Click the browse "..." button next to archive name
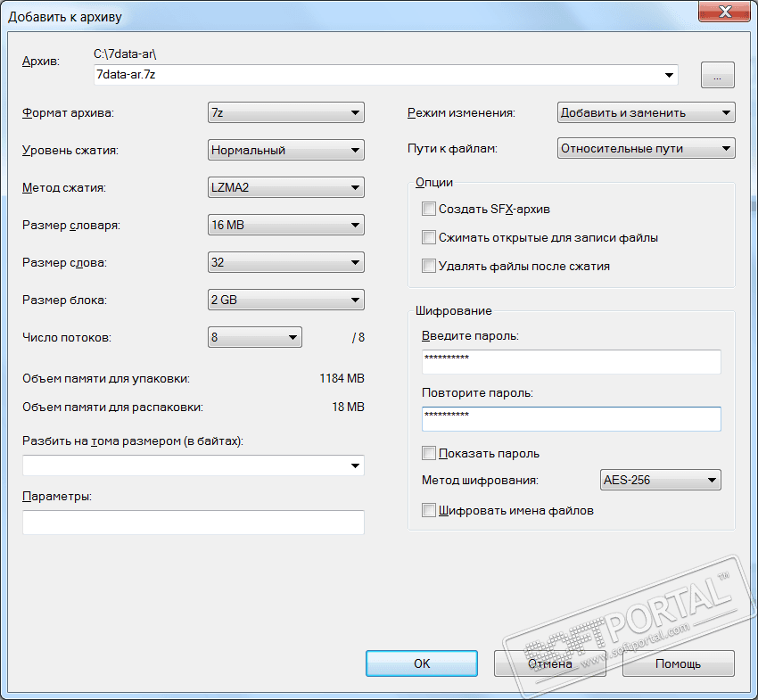 (717, 75)
